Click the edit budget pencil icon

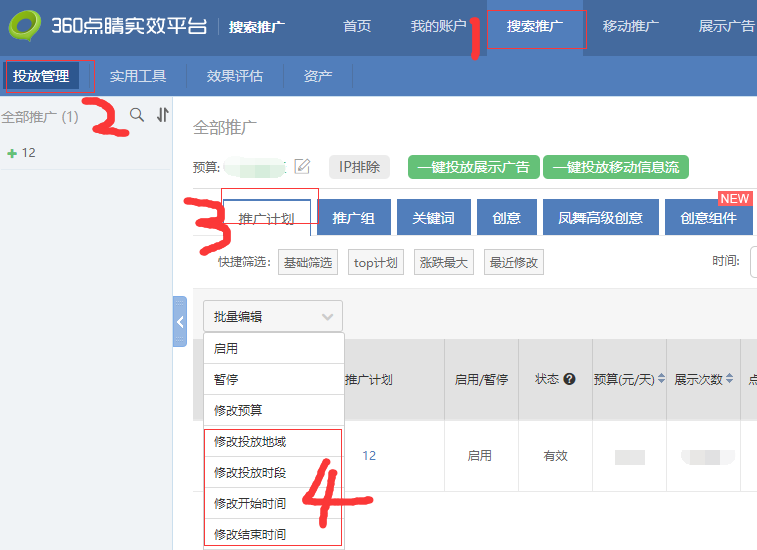point(303,166)
